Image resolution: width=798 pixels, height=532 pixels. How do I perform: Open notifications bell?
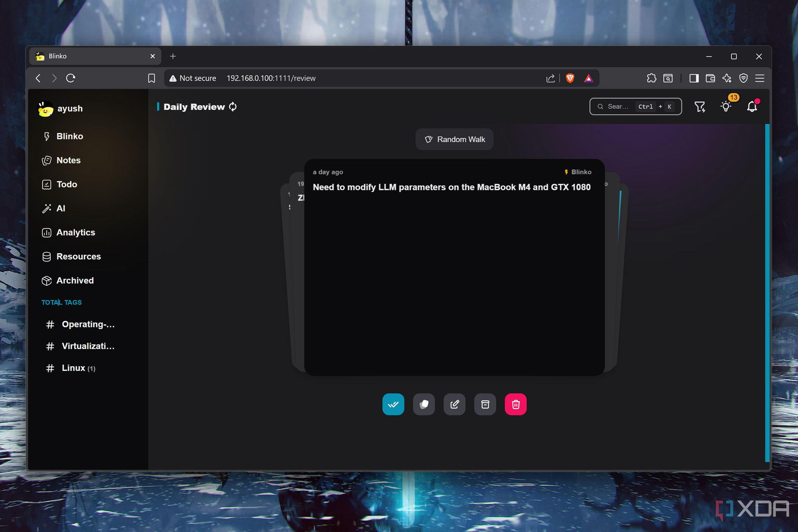coord(752,107)
